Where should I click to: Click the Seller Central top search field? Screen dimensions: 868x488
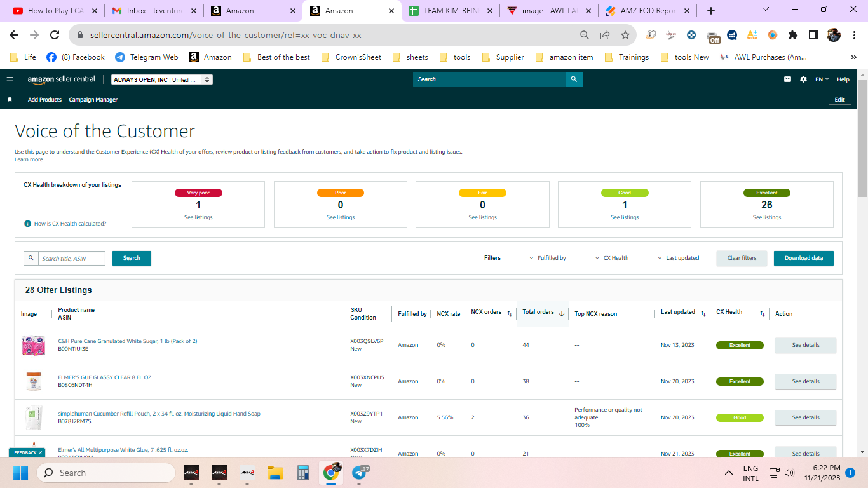[489, 79]
